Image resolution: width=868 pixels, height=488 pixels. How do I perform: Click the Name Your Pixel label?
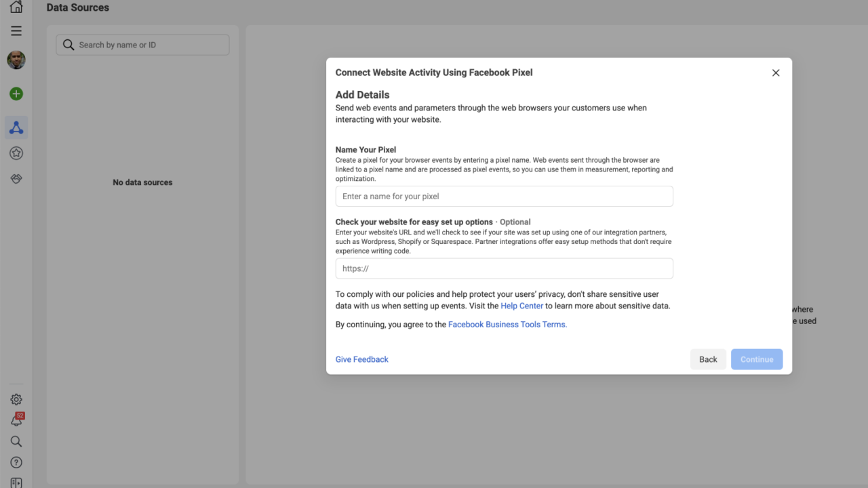click(366, 150)
